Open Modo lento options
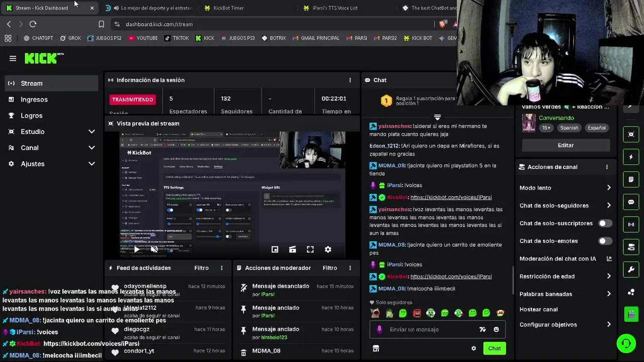 click(x=566, y=188)
